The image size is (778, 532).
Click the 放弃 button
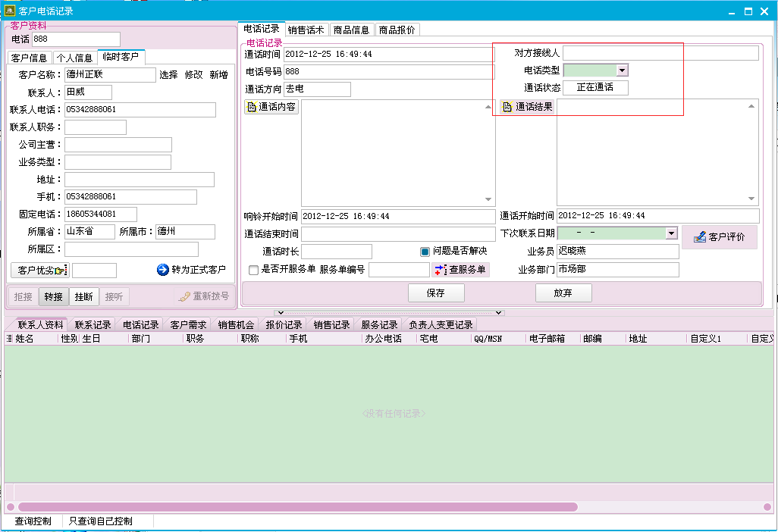click(563, 293)
